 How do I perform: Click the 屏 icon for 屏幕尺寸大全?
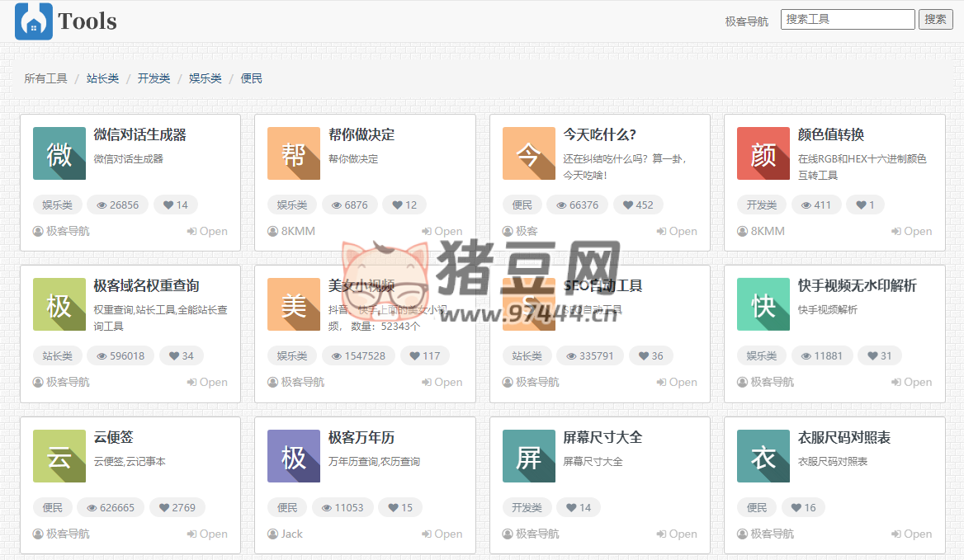tap(528, 456)
